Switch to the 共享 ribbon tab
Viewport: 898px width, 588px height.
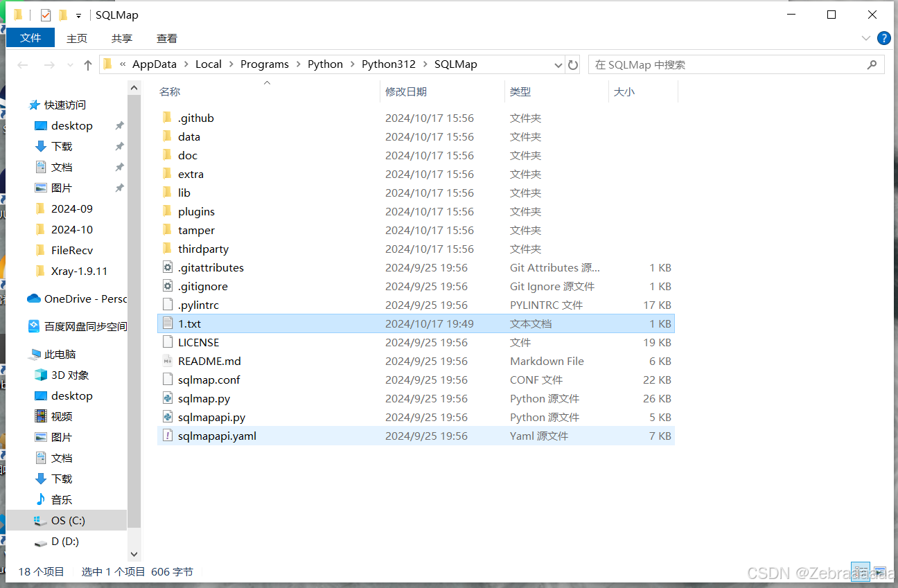coord(122,38)
